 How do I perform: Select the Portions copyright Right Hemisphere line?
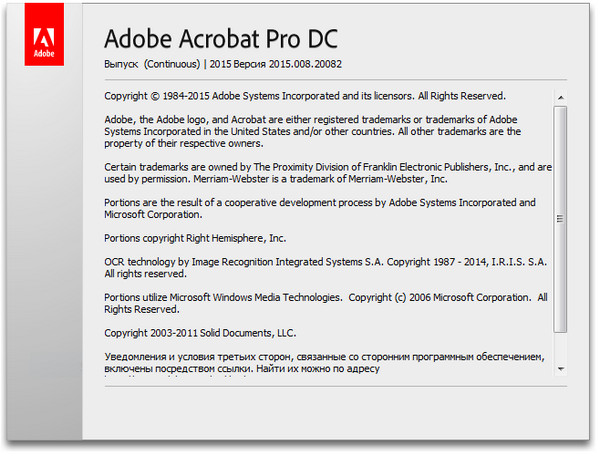pos(195,238)
